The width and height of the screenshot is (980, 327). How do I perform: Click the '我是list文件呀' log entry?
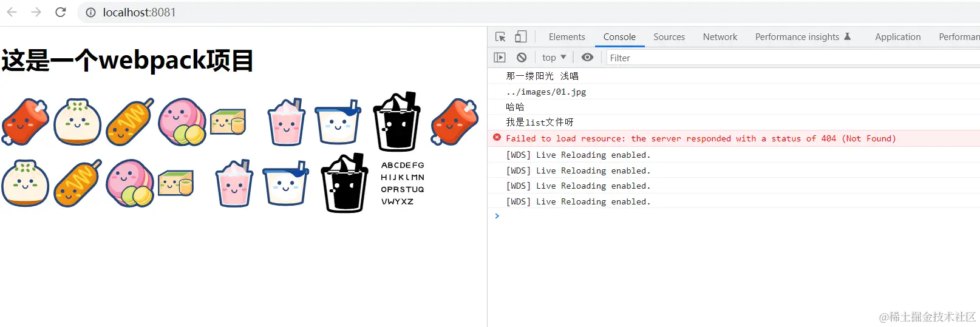tap(540, 122)
